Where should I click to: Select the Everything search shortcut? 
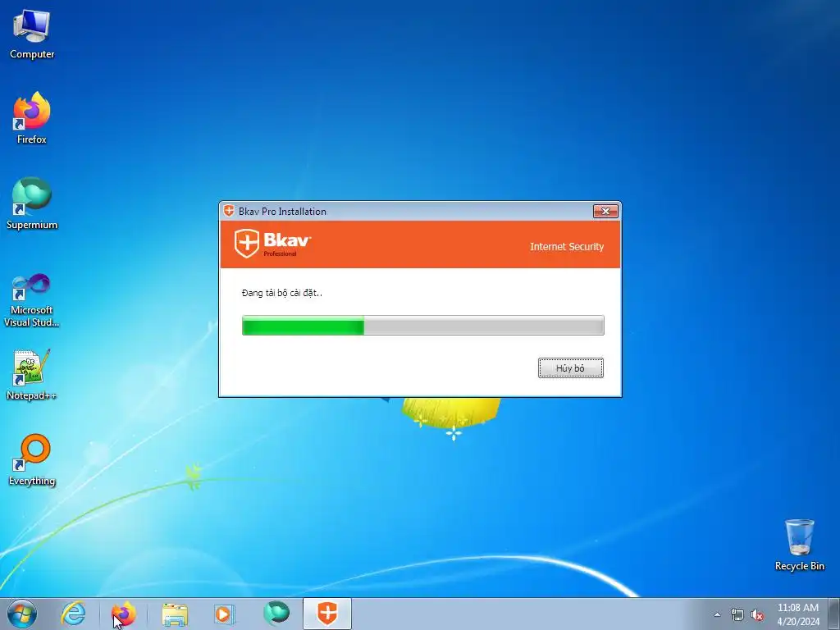(32, 460)
